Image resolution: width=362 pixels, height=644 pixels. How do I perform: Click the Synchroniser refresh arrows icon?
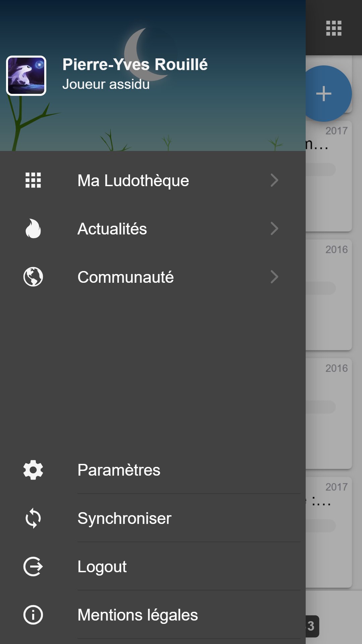click(x=33, y=518)
